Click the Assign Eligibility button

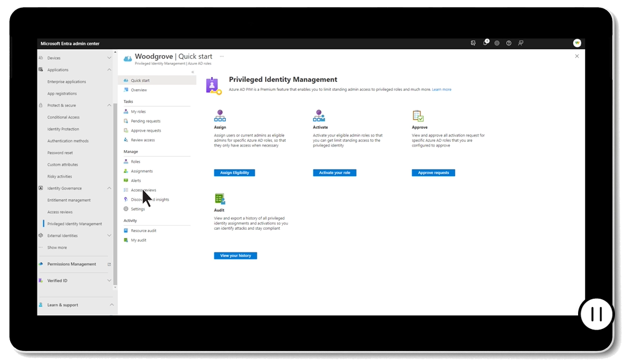point(234,173)
